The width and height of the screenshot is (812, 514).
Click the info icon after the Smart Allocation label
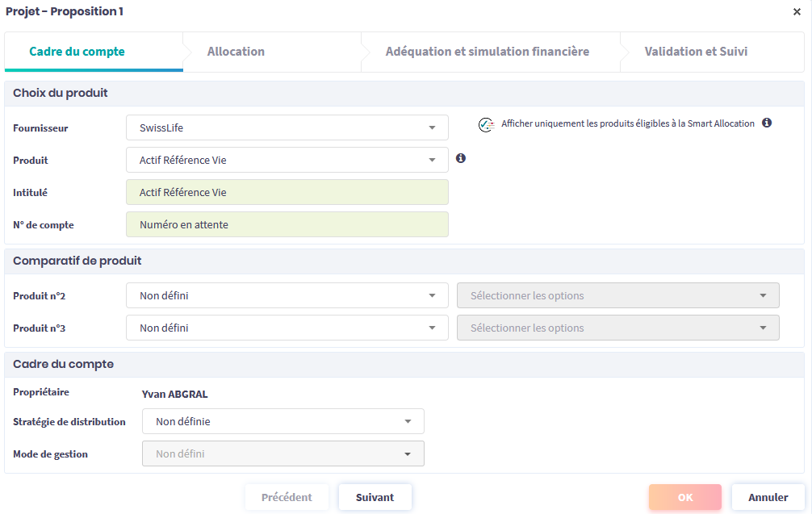pos(767,123)
